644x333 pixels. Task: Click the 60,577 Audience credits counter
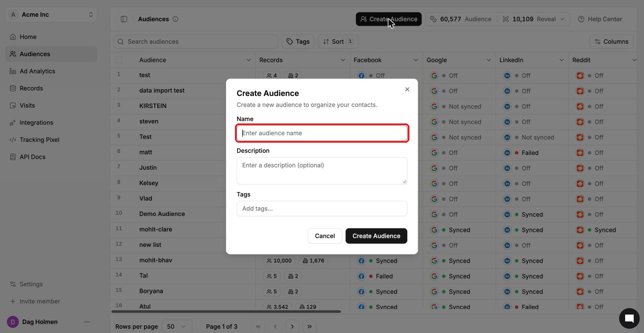(x=460, y=19)
